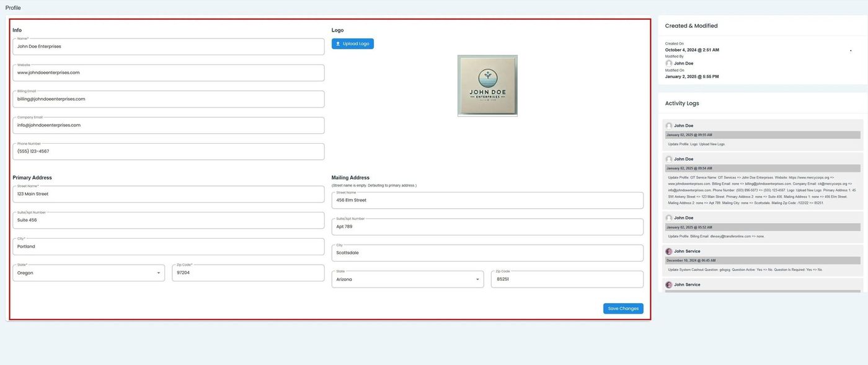Click the Mailing Street Name field 456 Elm Street

tap(487, 201)
